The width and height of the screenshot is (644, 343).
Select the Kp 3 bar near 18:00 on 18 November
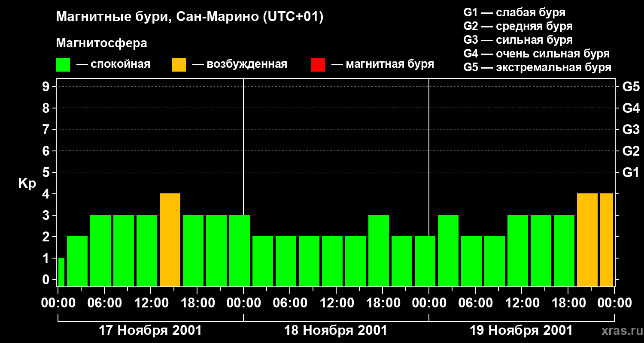[379, 250]
